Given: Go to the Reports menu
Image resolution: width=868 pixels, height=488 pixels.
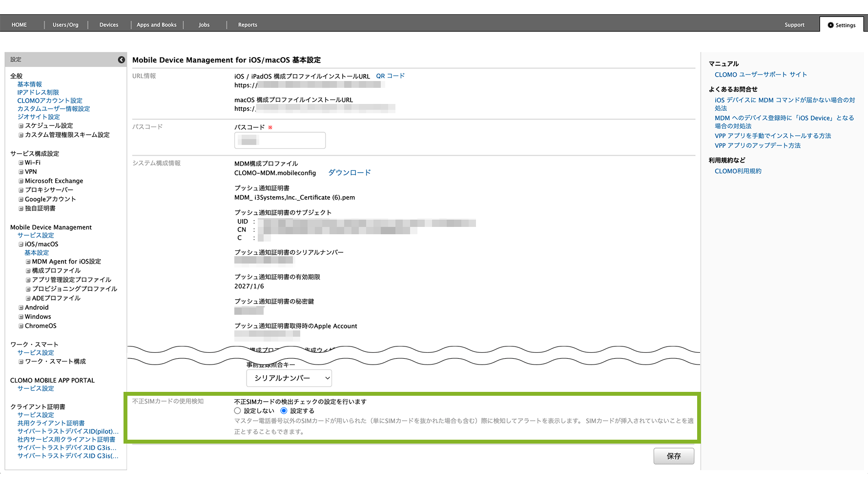Looking at the screenshot, I should coord(248,25).
